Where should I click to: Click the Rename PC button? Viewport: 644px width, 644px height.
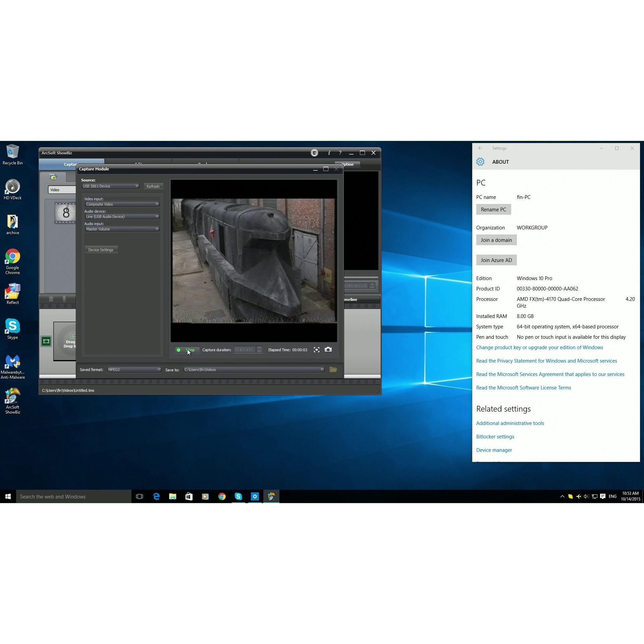493,209
